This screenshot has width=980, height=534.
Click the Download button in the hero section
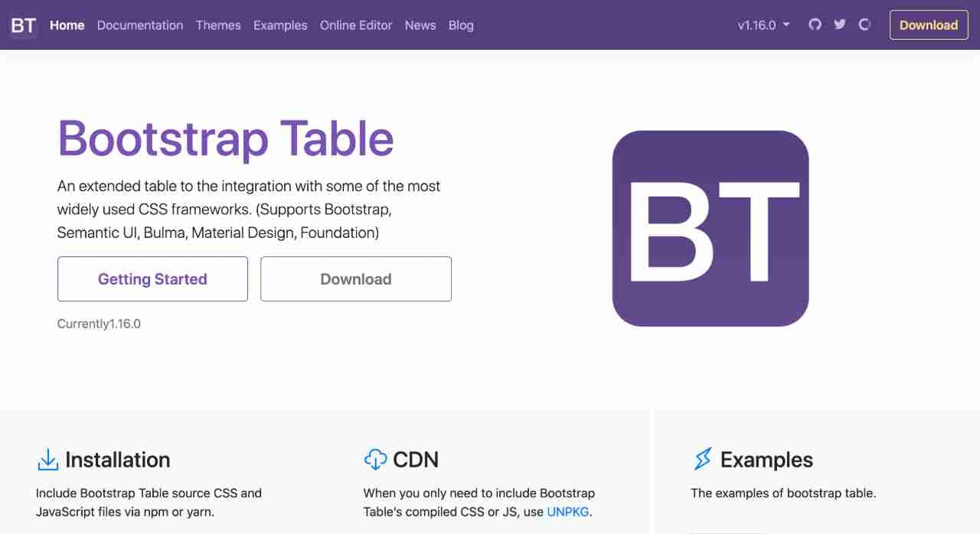[355, 278]
